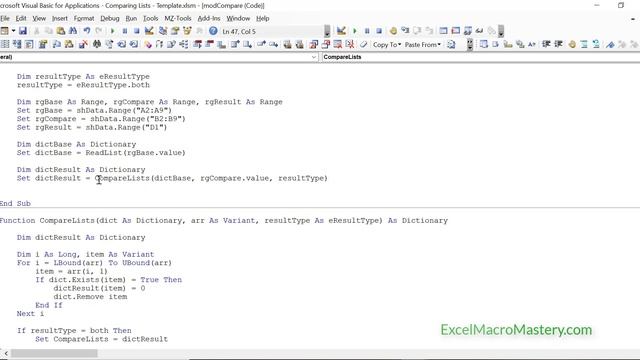Open the MZ-Tools menu

click(x=178, y=18)
